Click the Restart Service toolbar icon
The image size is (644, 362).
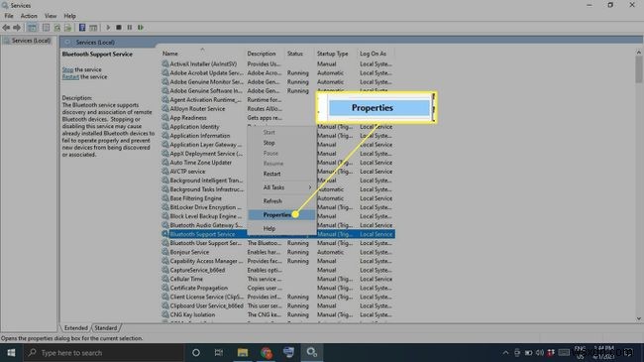pyautogui.click(x=141, y=28)
